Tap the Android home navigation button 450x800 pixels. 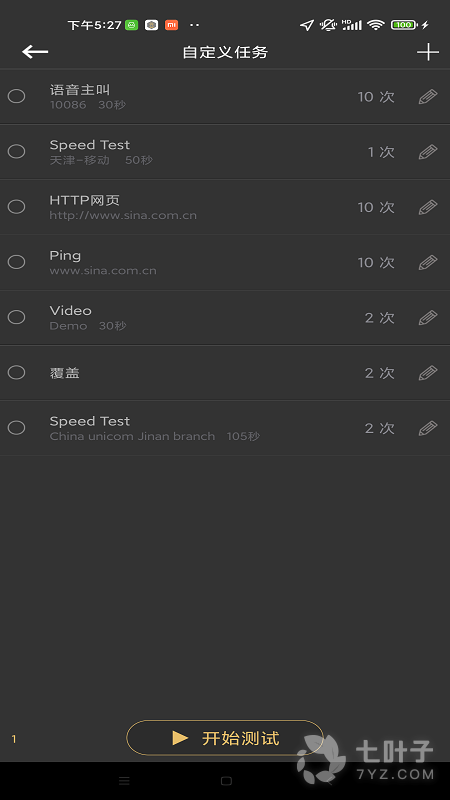click(226, 781)
